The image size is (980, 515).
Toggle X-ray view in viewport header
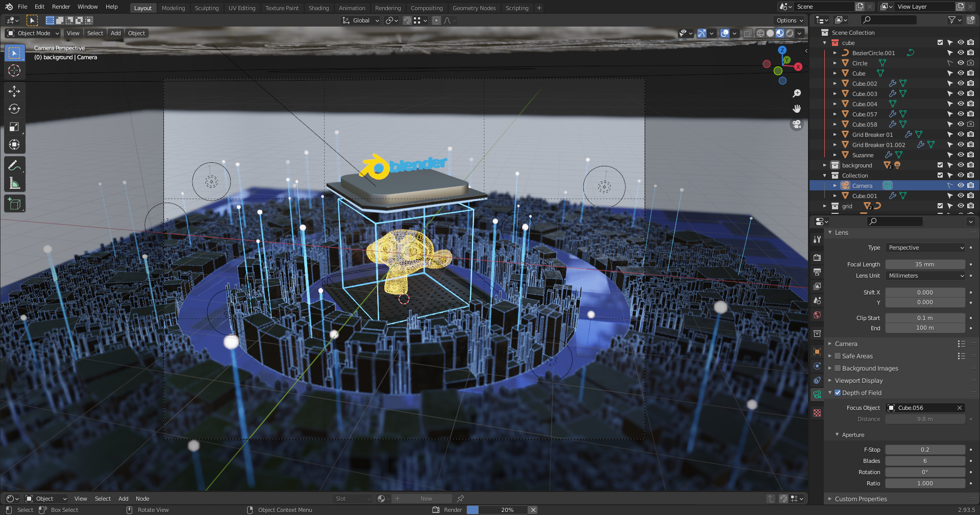coord(747,33)
